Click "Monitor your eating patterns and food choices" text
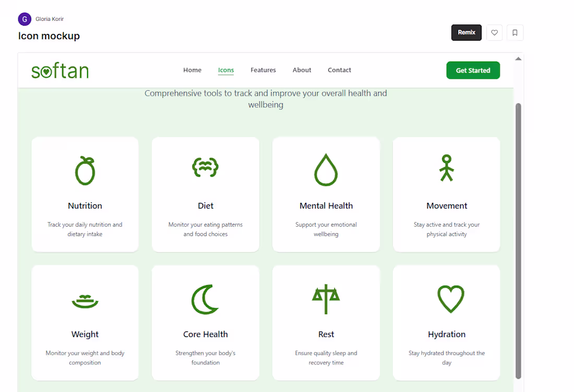Image resolution: width=574 pixels, height=392 pixels. 206,229
